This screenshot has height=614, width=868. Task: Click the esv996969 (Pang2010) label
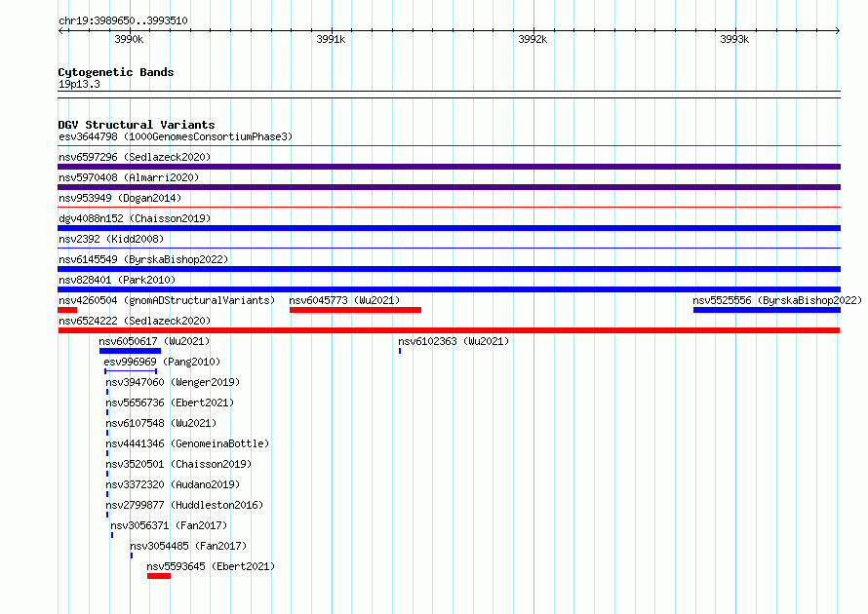pyautogui.click(x=162, y=362)
